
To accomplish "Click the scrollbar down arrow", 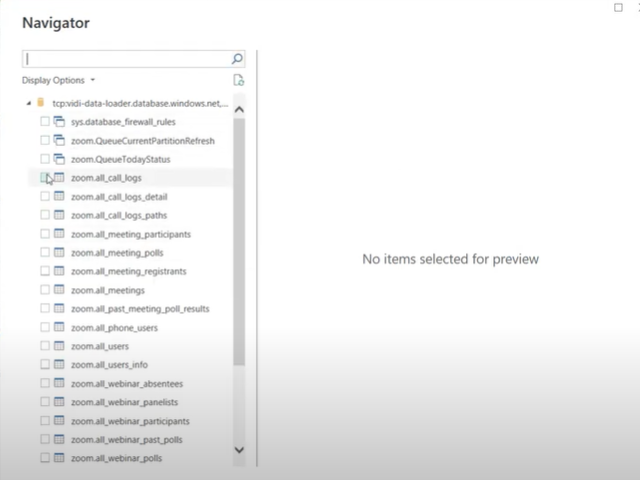I will pyautogui.click(x=238, y=450).
